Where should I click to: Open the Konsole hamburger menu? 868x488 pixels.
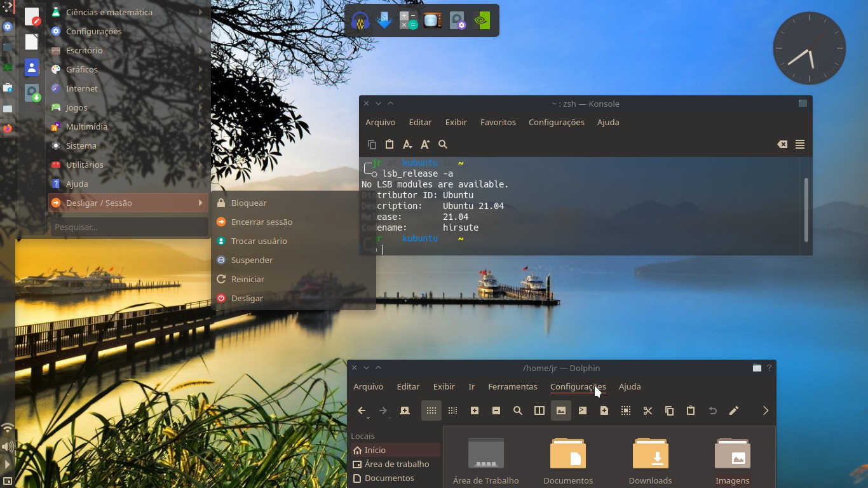[800, 144]
